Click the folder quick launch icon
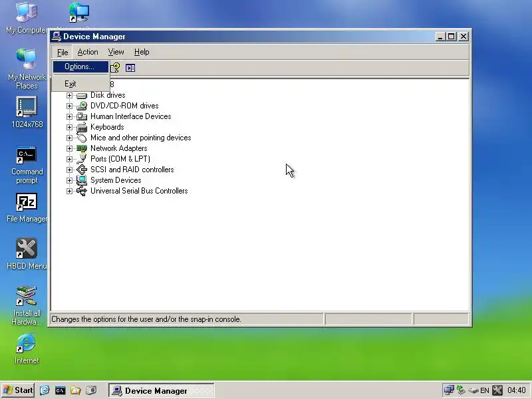The height and width of the screenshot is (399, 532). point(75,390)
